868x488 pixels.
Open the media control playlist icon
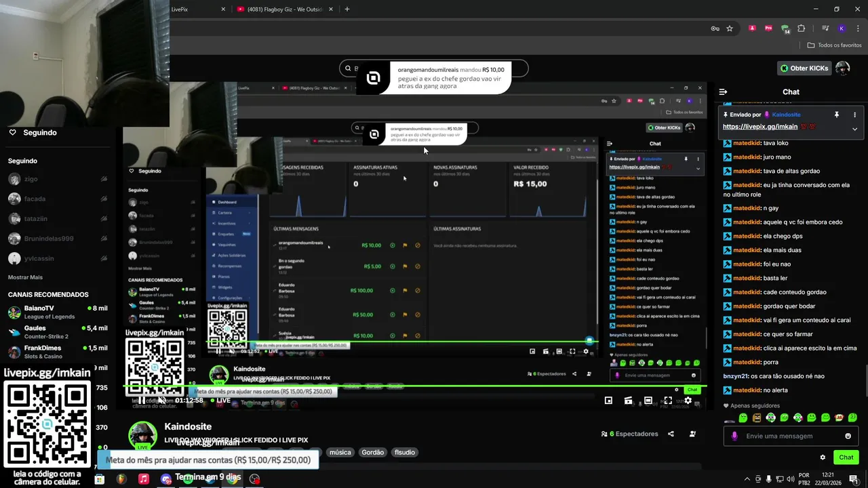coord(825,28)
